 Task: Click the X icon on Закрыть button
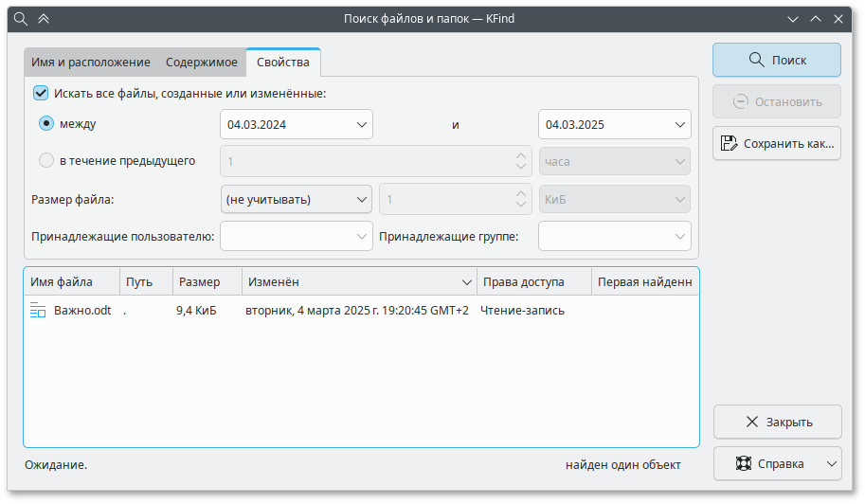click(x=752, y=422)
